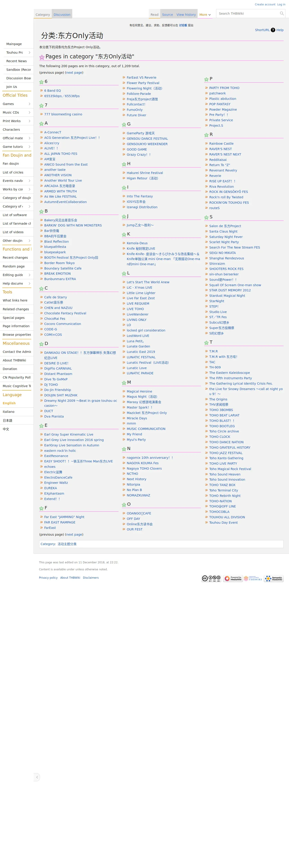Click the Powered by MediaWiki badge
This screenshot has height=868, width=289.
pyautogui.click(x=233, y=579)
